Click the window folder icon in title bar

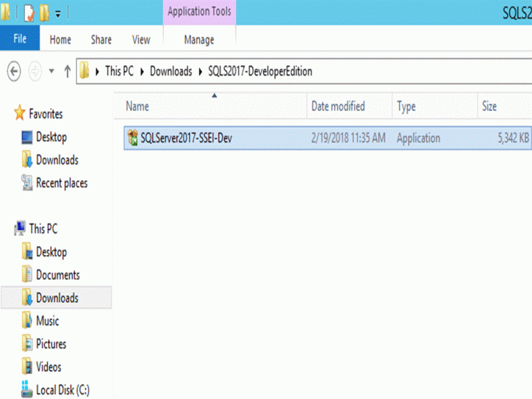pos(5,12)
